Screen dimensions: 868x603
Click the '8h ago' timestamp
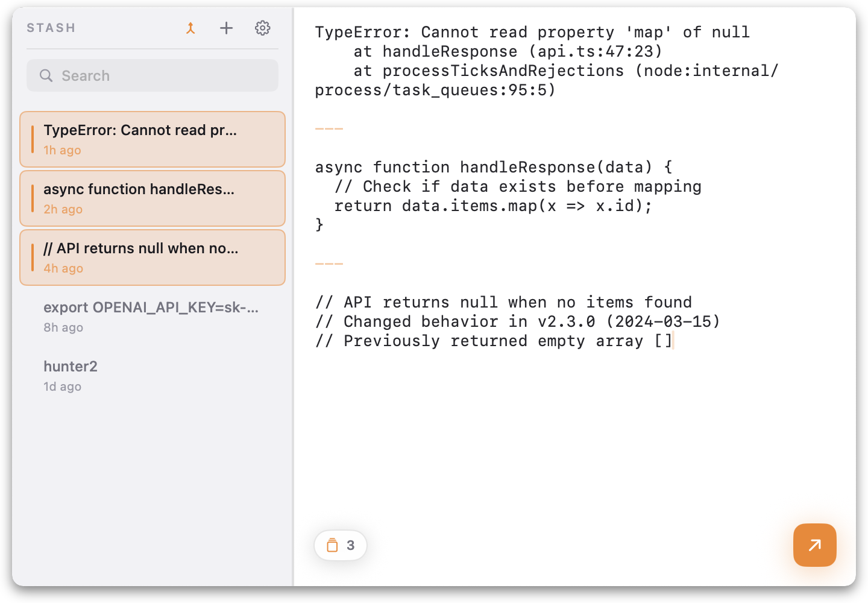click(63, 327)
